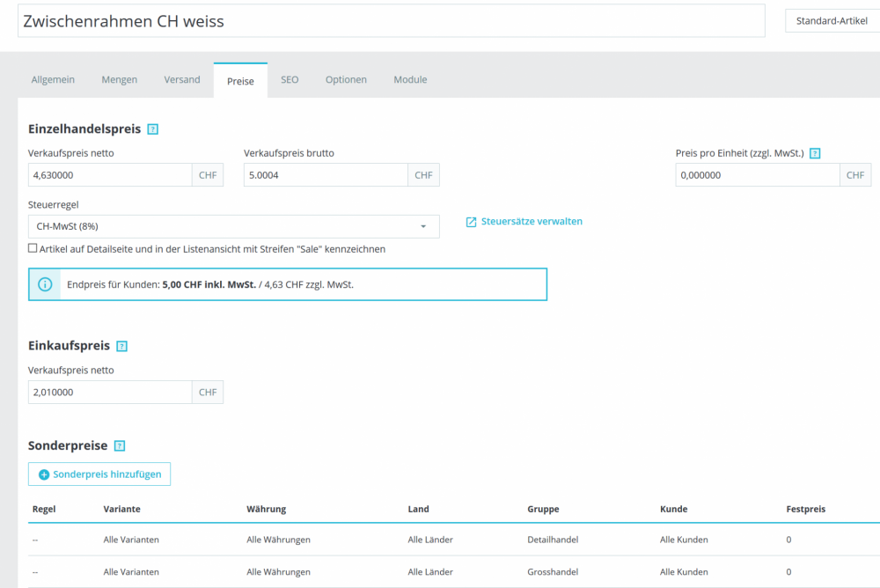The height and width of the screenshot is (588, 880).
Task: Click help icon next to Einkaufspreis heading
Action: 121,346
